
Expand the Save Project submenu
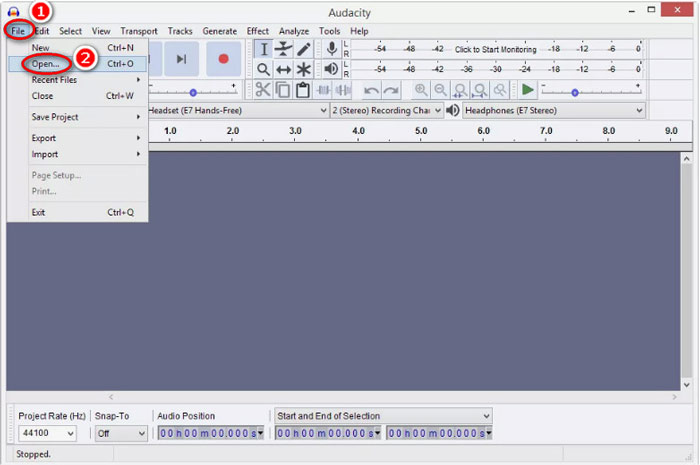(78, 117)
